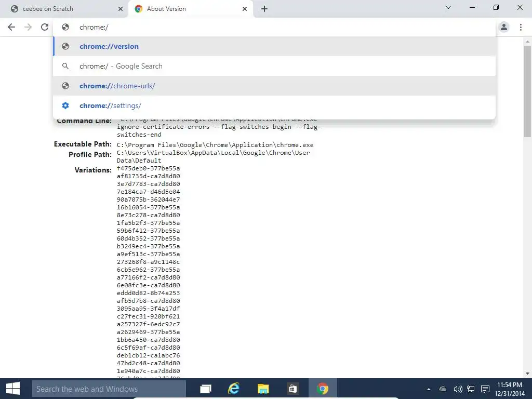Open the Chrome profile avatar menu
Image resolution: width=532 pixels, height=399 pixels.
point(504,27)
